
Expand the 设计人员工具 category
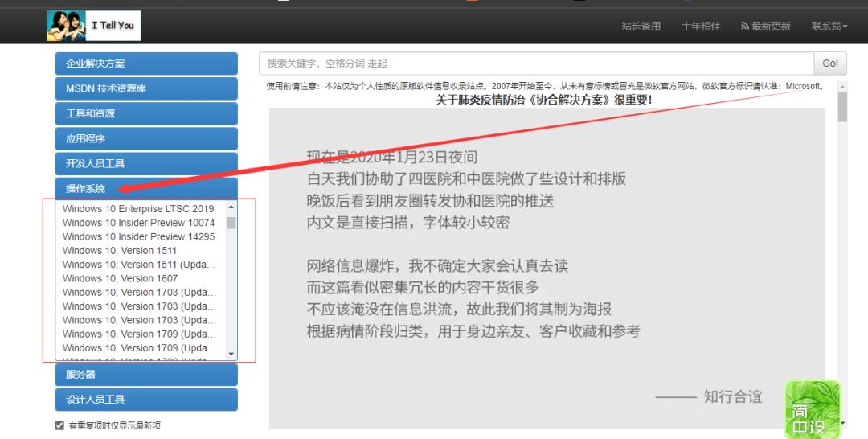[x=146, y=400]
